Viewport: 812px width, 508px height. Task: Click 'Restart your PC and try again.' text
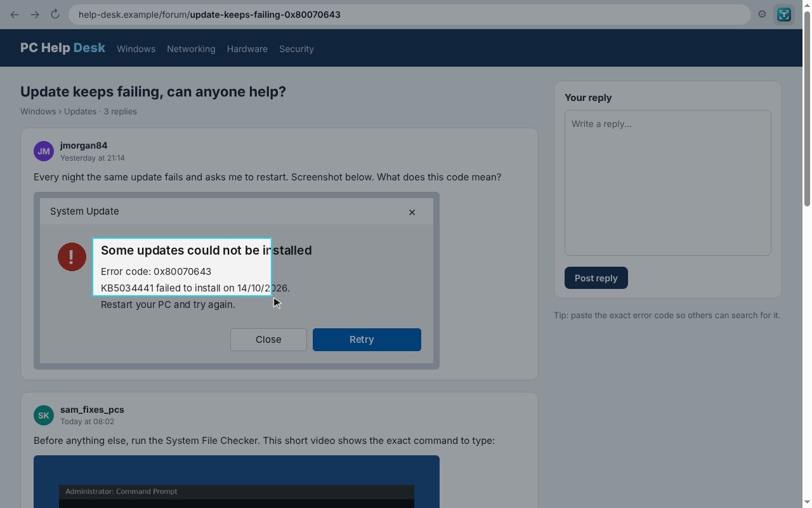[168, 305]
